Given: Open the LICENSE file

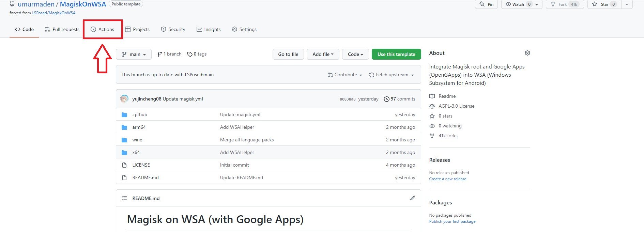Looking at the screenshot, I should [x=141, y=165].
